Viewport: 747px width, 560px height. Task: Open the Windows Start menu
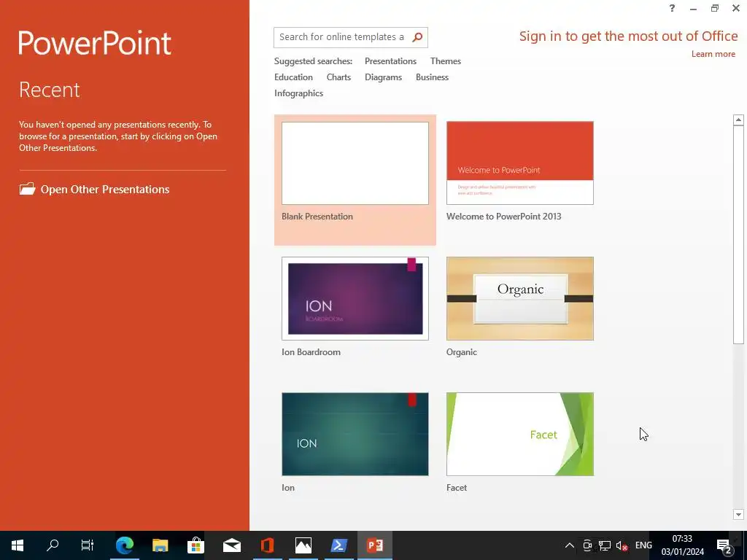click(x=18, y=545)
